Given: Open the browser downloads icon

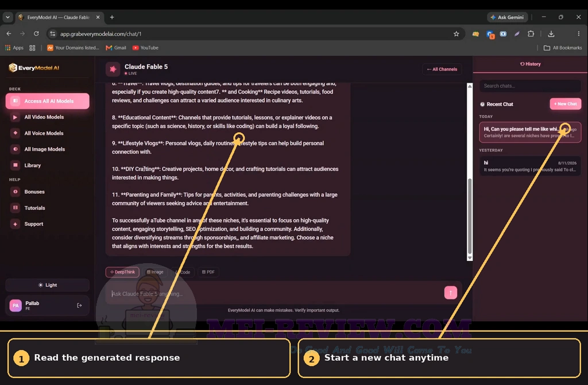Looking at the screenshot, I should [x=551, y=34].
